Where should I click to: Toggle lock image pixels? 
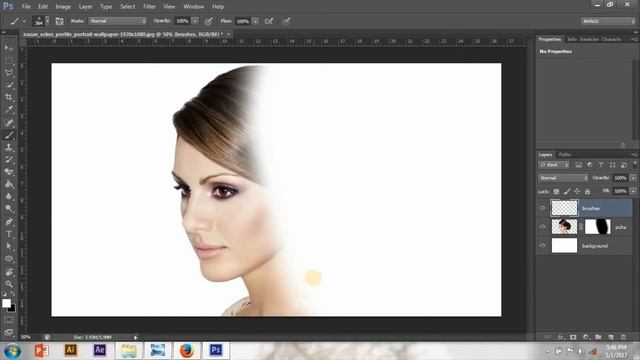tap(567, 191)
